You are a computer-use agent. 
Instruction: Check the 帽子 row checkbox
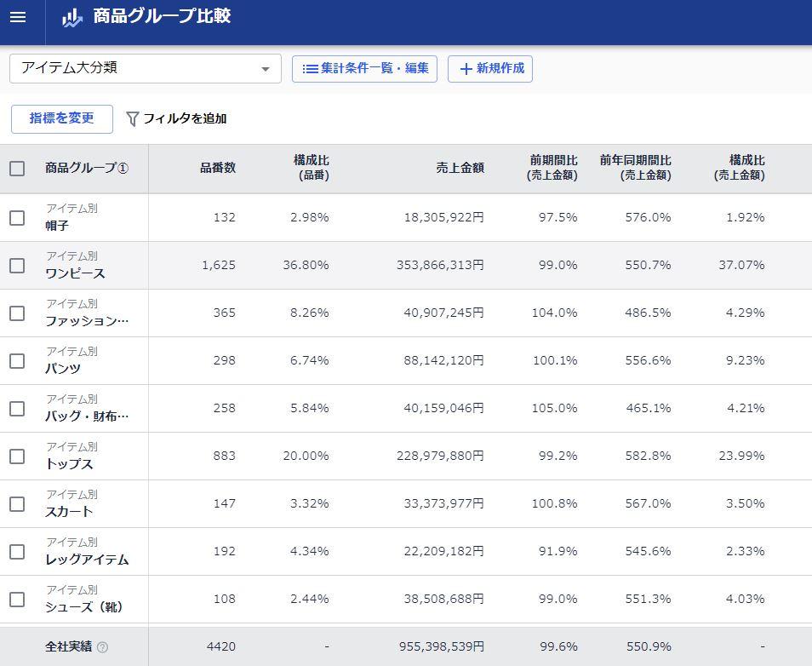[x=17, y=218]
